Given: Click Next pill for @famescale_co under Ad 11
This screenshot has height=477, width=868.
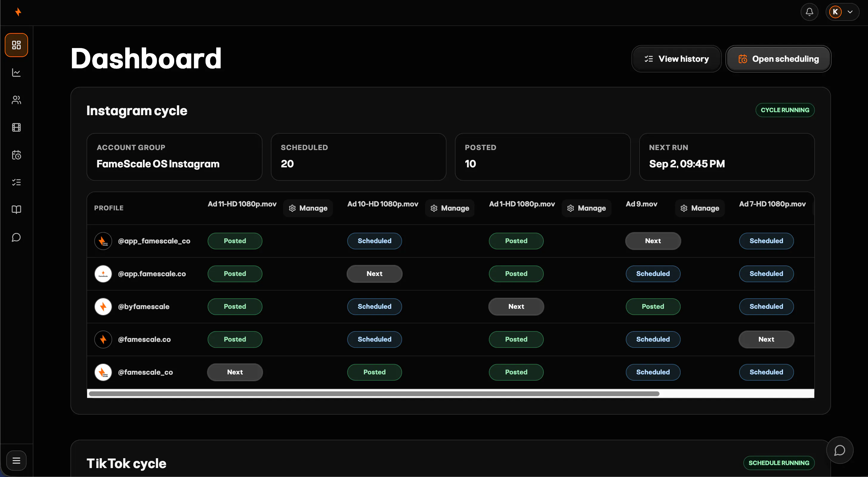Looking at the screenshot, I should tap(235, 372).
